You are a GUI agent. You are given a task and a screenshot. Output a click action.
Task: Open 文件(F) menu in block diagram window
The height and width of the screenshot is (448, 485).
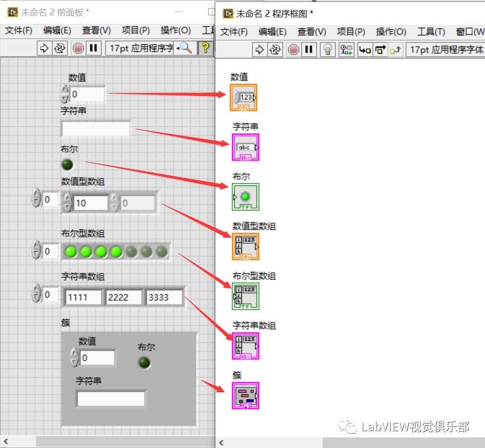point(234,32)
